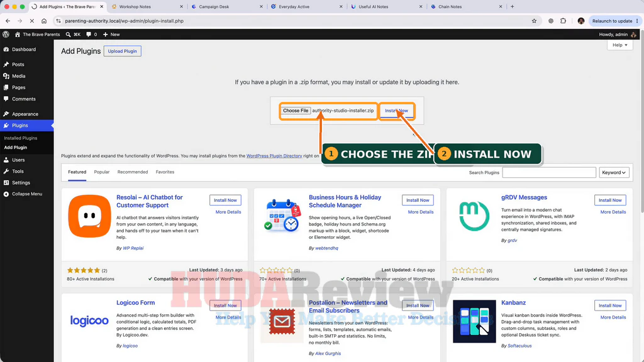Open The Brave Parents home icon
The image size is (644, 362).
17,35
